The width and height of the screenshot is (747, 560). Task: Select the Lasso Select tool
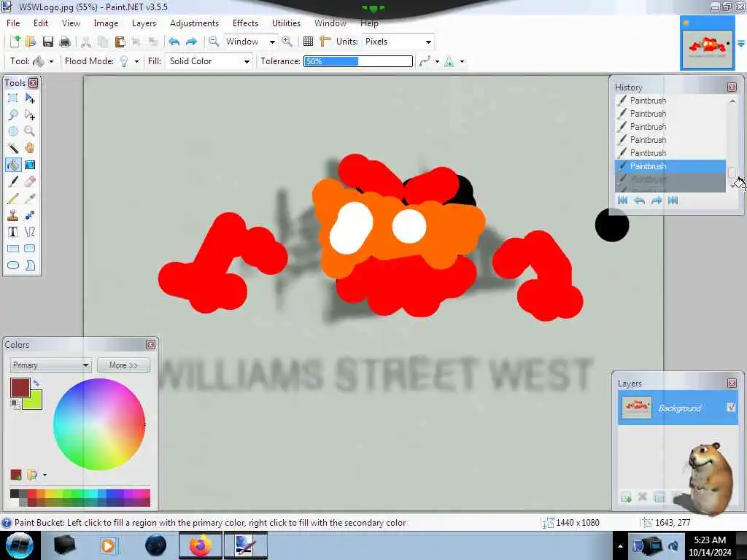(x=13, y=114)
